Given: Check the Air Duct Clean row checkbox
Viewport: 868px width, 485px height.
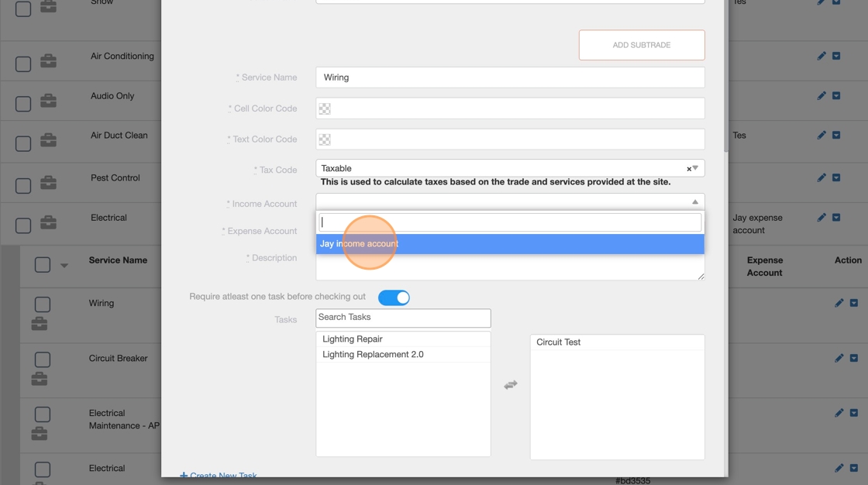Looking at the screenshot, I should point(23,143).
